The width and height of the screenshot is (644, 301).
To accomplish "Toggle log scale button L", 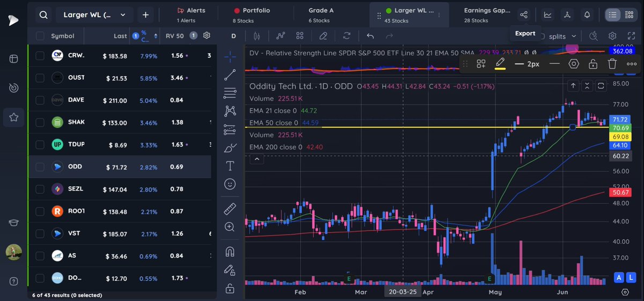I will (x=632, y=277).
